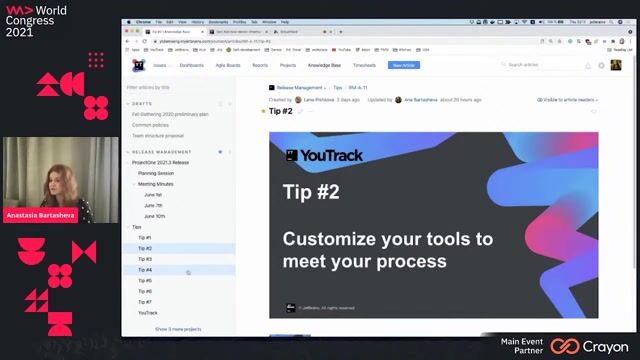Viewport: 640px width, 360px height.
Task: Open Chrome three-dot menu
Action: (631, 41)
